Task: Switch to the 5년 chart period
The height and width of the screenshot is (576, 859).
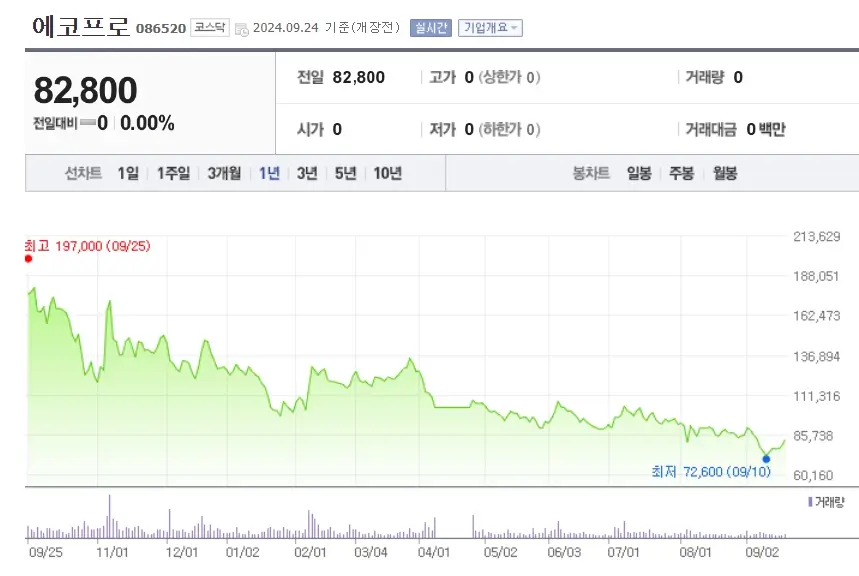Action: point(346,172)
